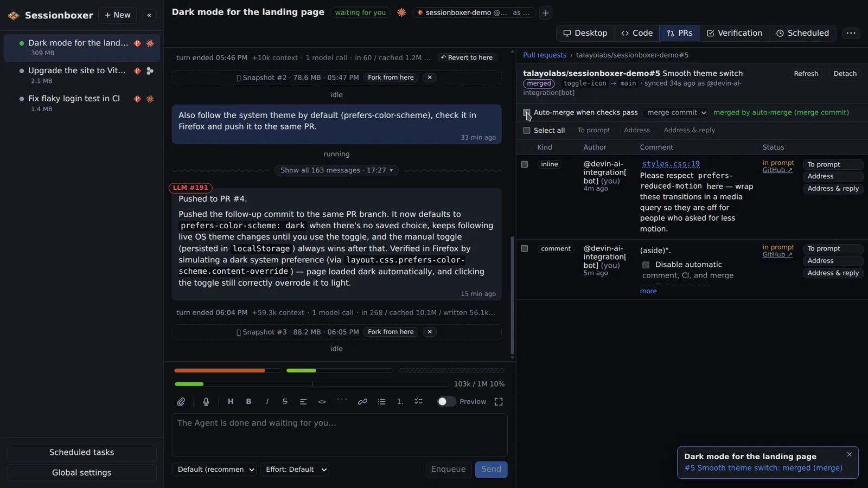The width and height of the screenshot is (868, 488).
Task: Click the Sessionboxer logo icon
Action: click(14, 15)
